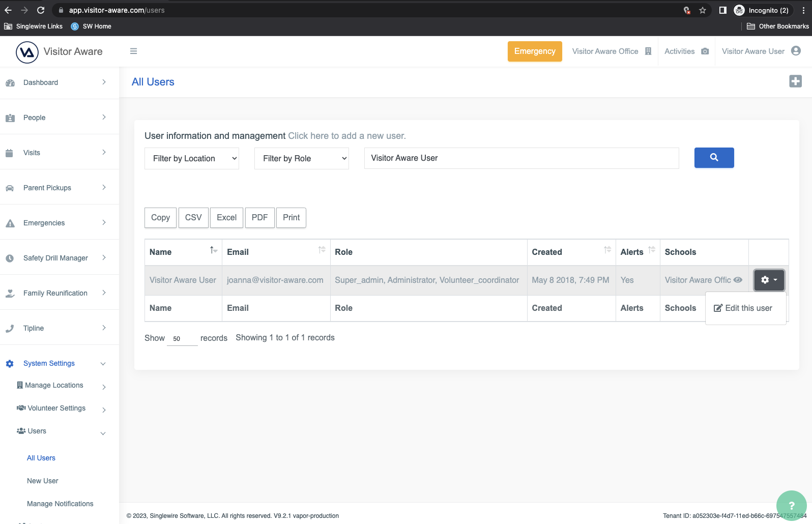This screenshot has height=524, width=812.
Task: Go back in browser history
Action: pos(8,10)
